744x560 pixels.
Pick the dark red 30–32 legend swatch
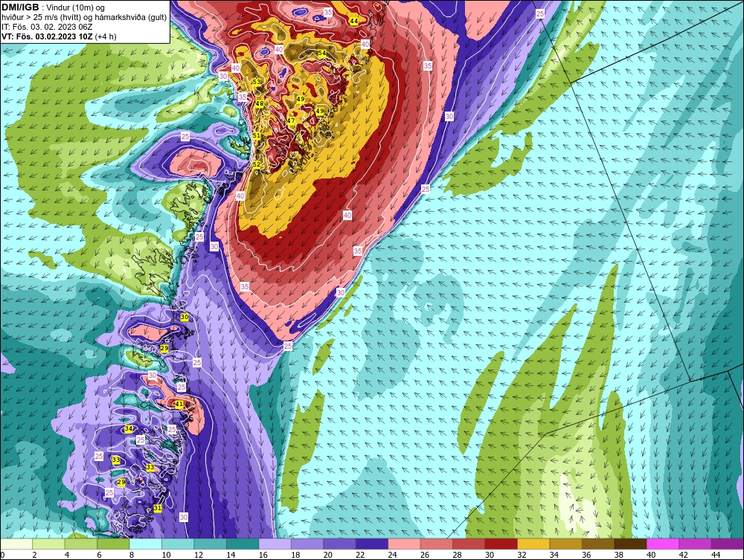pos(501,544)
